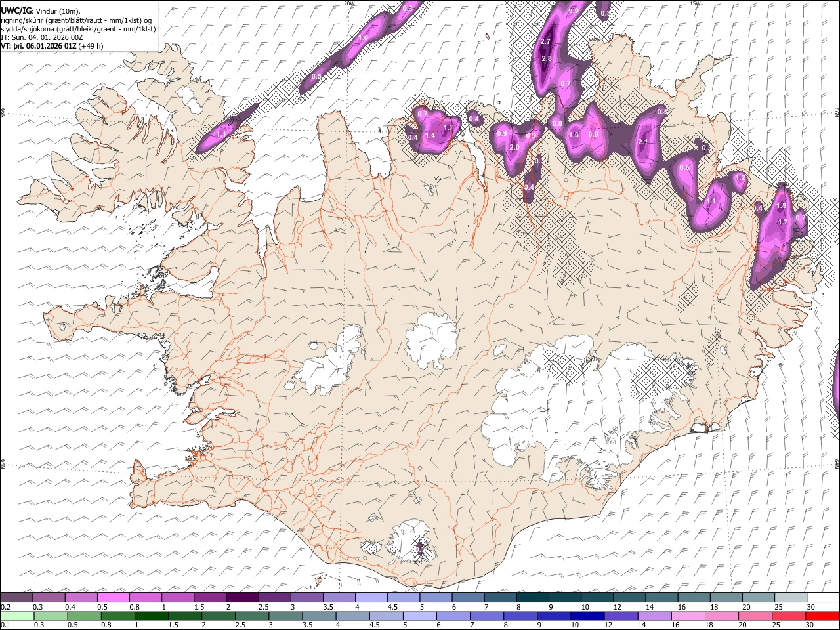Click the 2.0 snowfall value on the map
Viewport: 840px width, 630px height.
[514, 148]
